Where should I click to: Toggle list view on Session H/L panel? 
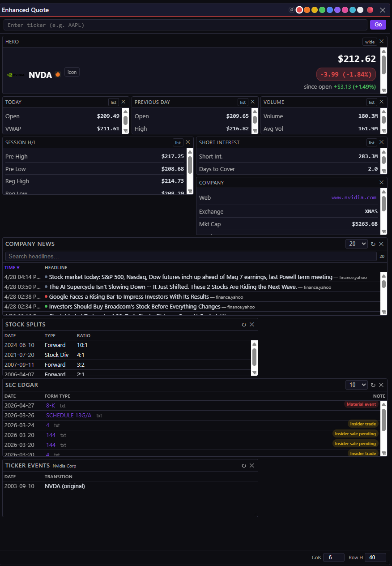[178, 142]
